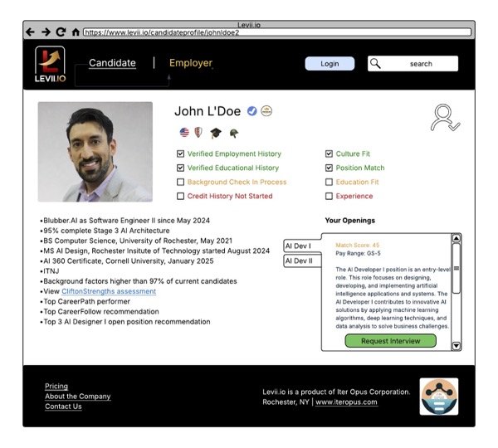Open the Candidate navigation item

(x=112, y=63)
